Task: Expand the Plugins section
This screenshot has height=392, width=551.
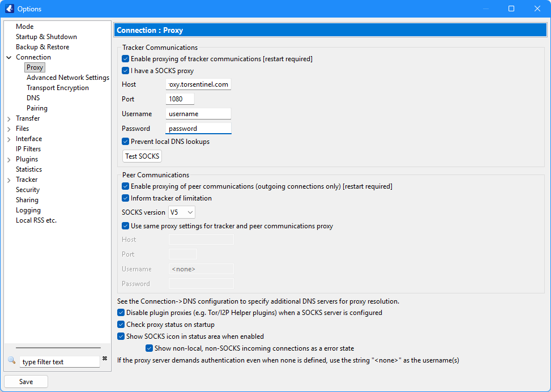Action: 8,159
